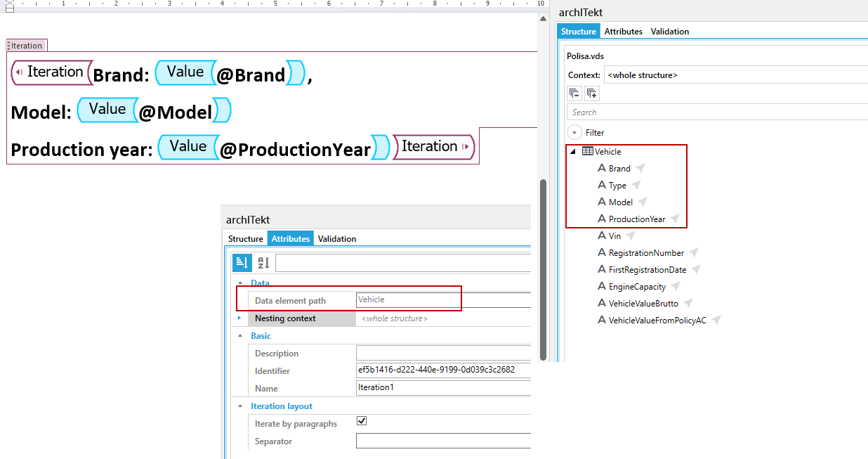This screenshot has height=459, width=868.
Task: Click the arrow icon next to VehicleValueFromPolicyAC
Action: 716,320
